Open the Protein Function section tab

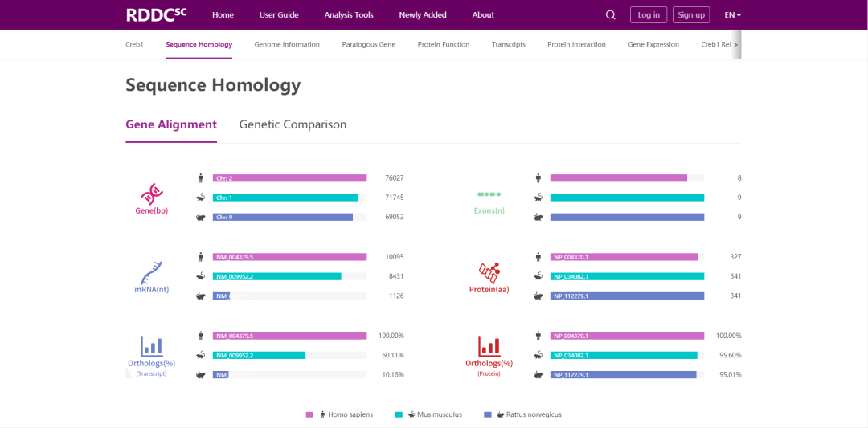pyautogui.click(x=443, y=44)
